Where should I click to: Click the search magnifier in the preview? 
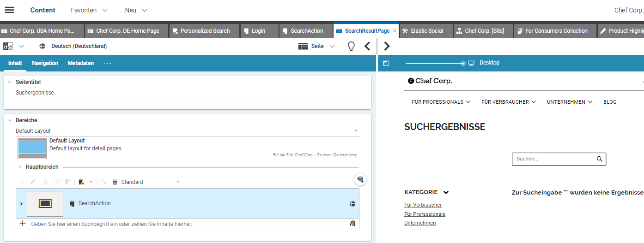(600, 159)
